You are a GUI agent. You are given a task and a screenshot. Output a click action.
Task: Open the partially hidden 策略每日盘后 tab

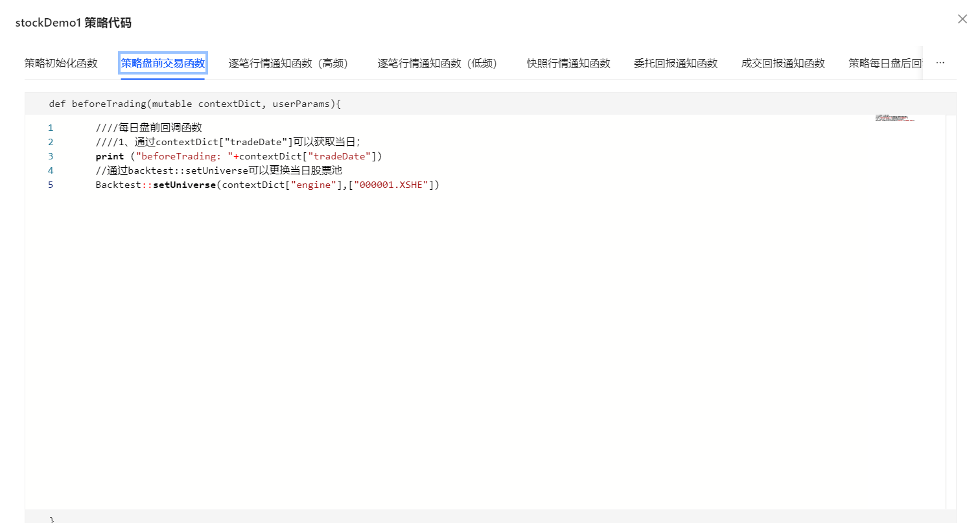pyautogui.click(x=885, y=63)
